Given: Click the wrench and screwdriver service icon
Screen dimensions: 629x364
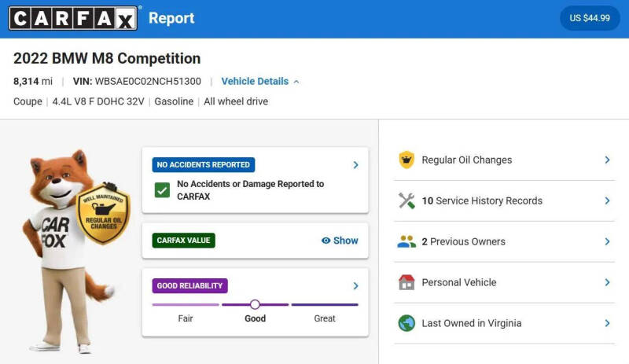Looking at the screenshot, I should 406,200.
